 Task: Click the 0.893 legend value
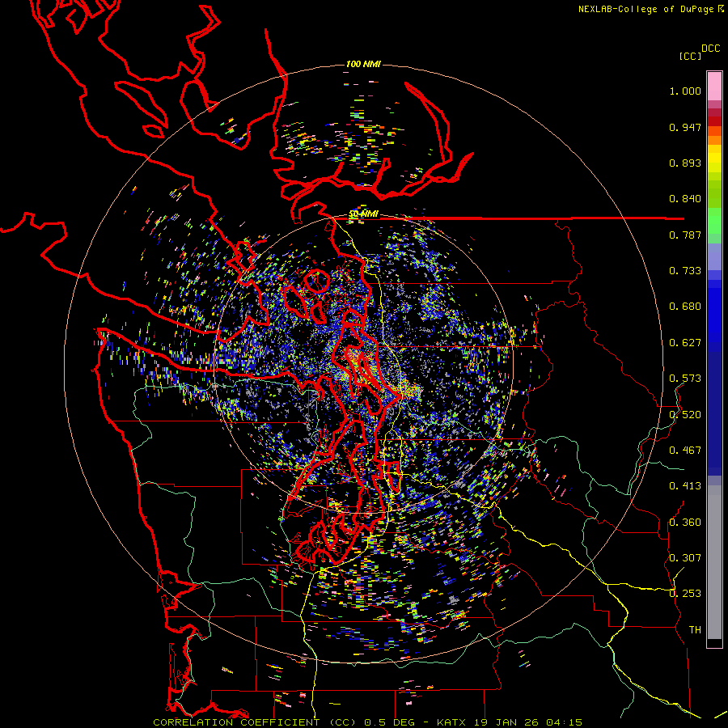coord(685,163)
